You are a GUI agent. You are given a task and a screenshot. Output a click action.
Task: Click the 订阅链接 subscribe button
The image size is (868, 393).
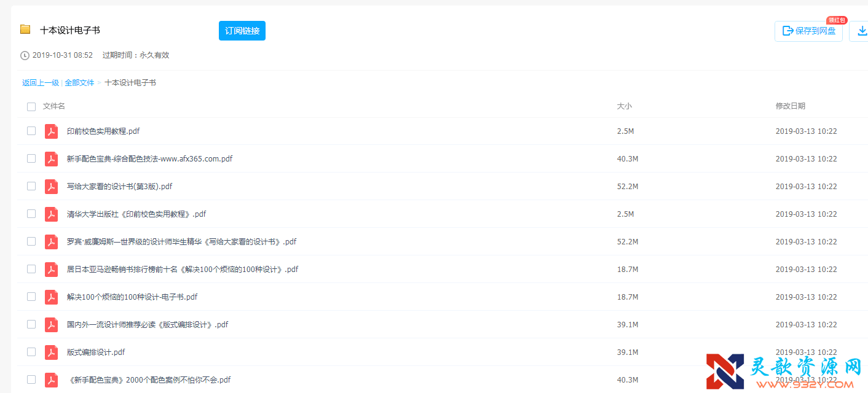point(242,31)
